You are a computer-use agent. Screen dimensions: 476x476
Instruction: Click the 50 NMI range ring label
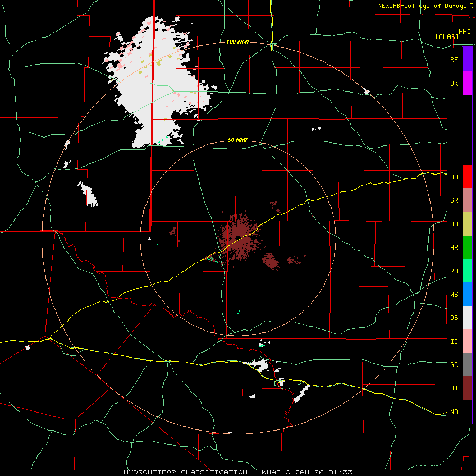click(x=237, y=140)
